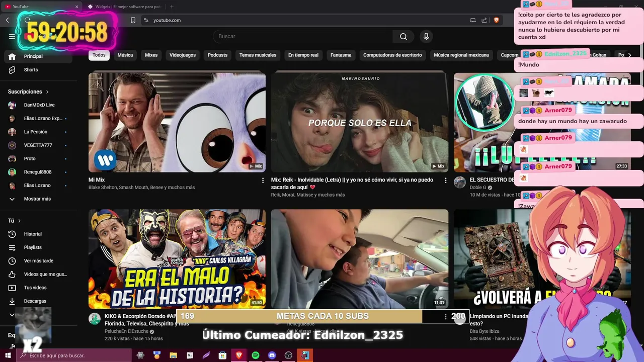Close the YouTube browser tab
Image resolution: width=644 pixels, height=362 pixels.
tap(77, 7)
